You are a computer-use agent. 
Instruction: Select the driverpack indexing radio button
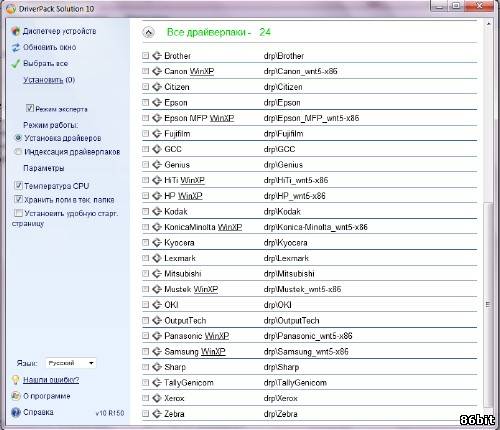[x=18, y=152]
